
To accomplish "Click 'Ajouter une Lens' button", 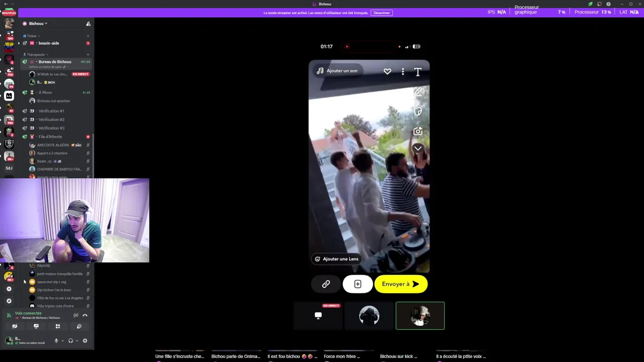I will click(336, 259).
